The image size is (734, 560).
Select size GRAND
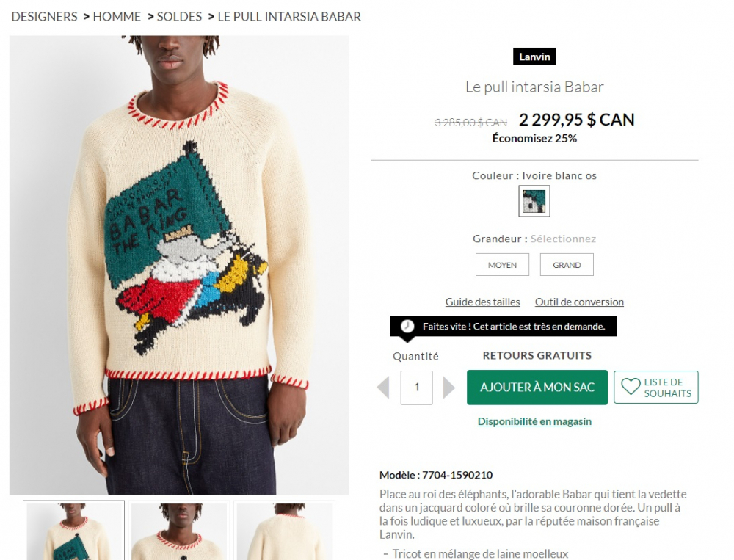(567, 264)
